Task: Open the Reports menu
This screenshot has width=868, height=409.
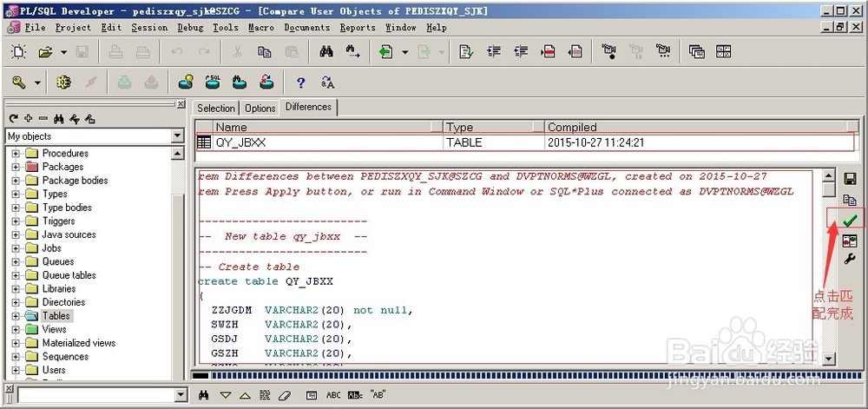Action: tap(358, 27)
